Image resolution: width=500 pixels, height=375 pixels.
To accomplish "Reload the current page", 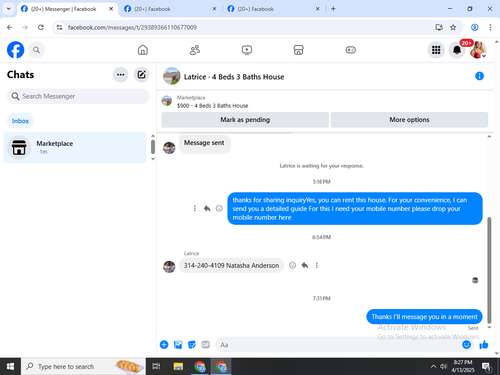I will (41, 27).
